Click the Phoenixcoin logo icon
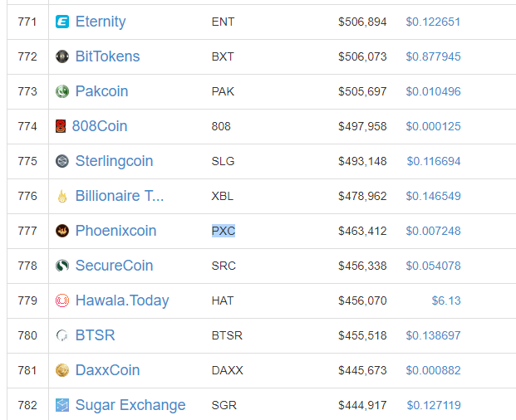This screenshot has width=516, height=420. click(x=62, y=231)
